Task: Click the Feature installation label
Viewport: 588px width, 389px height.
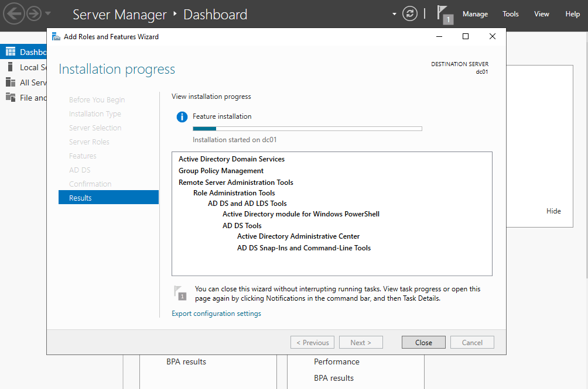Action: [222, 116]
